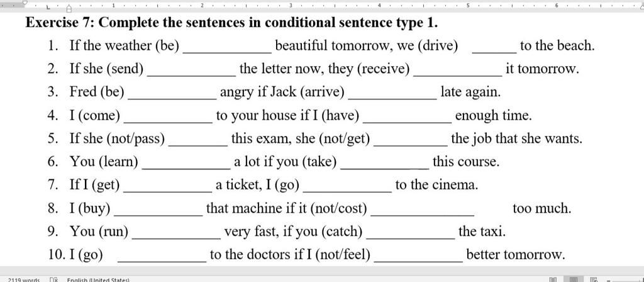Viewport: 644px width, 282px height.
Task: Click the blank after 'if you (catch)'
Action: 410,235
